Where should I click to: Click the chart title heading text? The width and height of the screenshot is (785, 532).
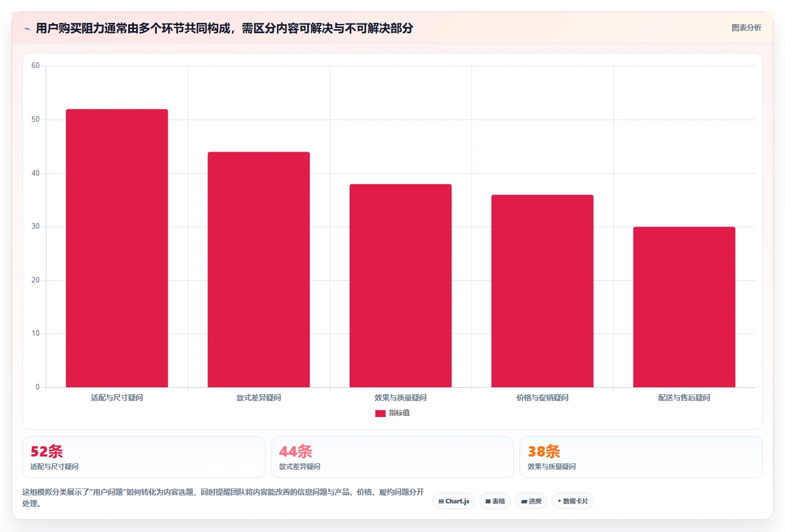click(224, 28)
